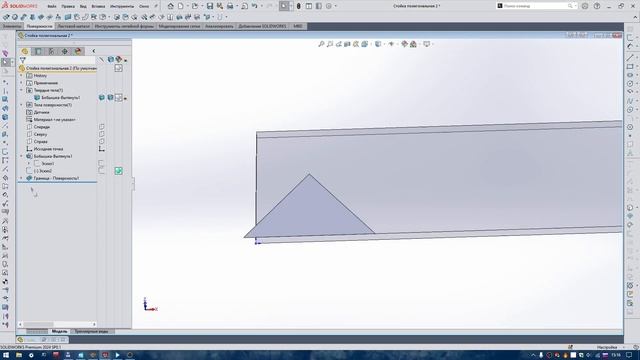Screen dimensions: 640x360
Task: Select the Датчики tree item
Action: (x=38, y=112)
